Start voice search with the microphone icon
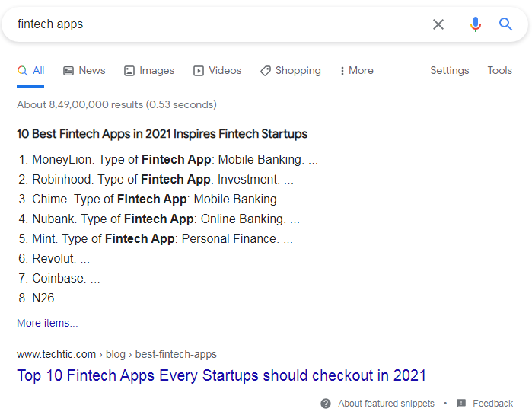Image resolution: width=532 pixels, height=415 pixels. (x=476, y=24)
